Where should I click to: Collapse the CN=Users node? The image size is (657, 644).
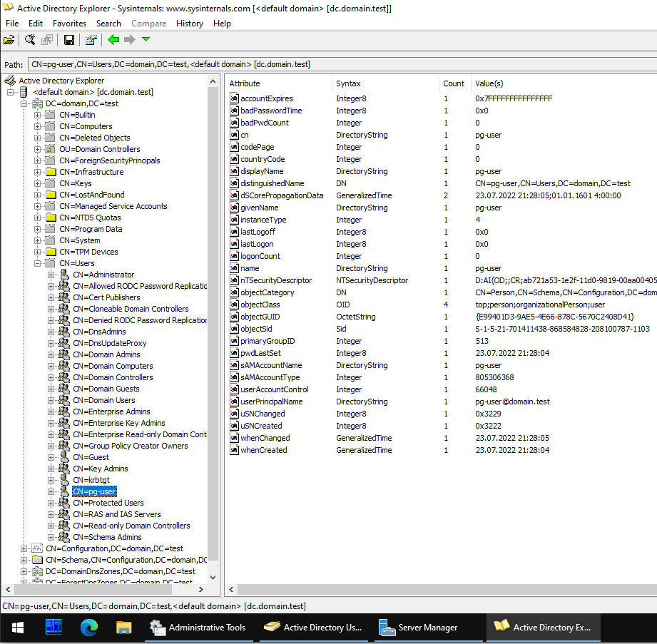click(x=37, y=263)
